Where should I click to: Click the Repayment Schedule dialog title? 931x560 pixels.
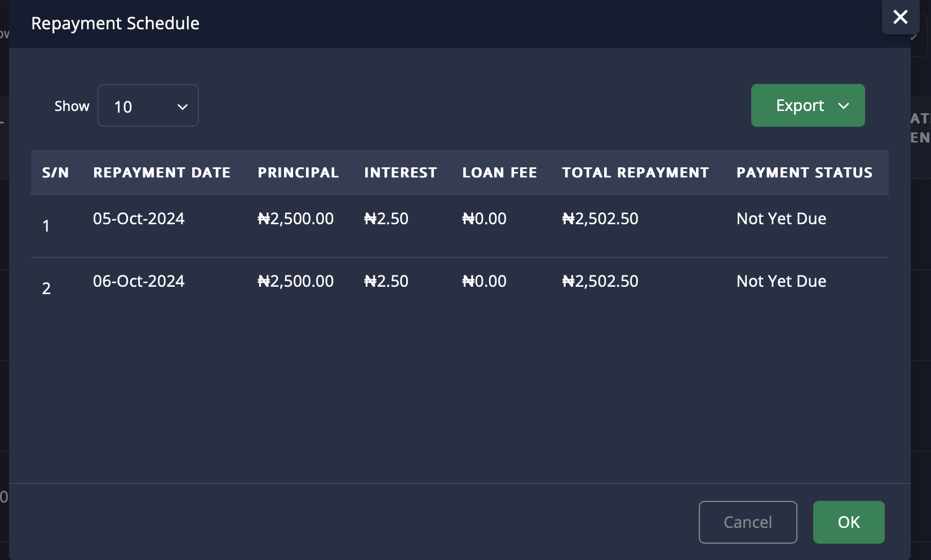pos(115,23)
